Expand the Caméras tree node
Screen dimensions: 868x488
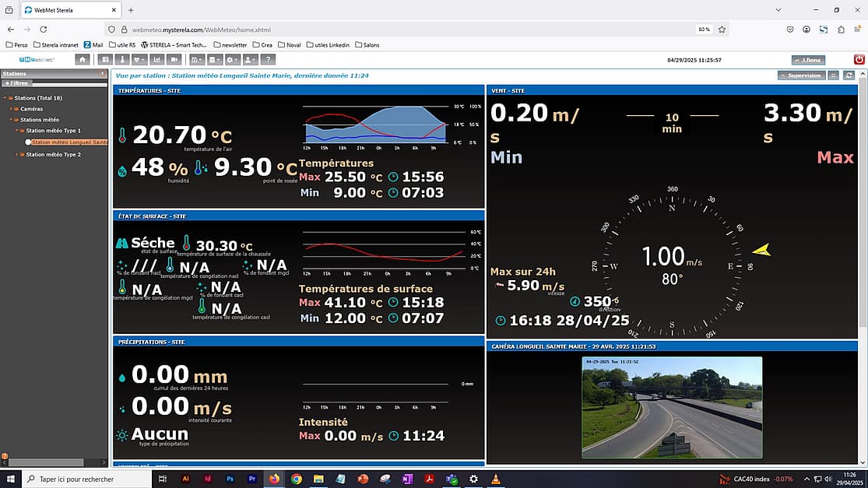coord(12,109)
